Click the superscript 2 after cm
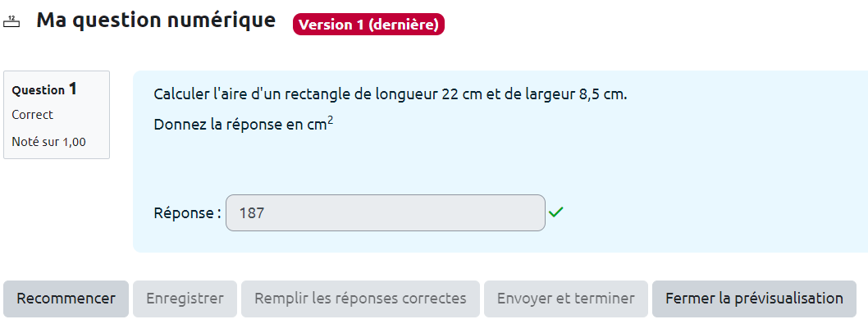The height and width of the screenshot is (333, 868). point(330,121)
